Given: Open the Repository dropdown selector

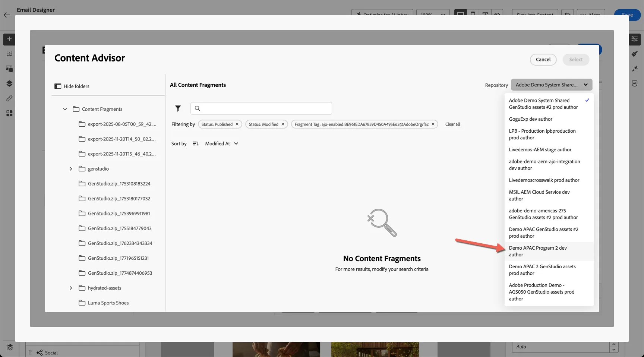Looking at the screenshot, I should pos(552,85).
